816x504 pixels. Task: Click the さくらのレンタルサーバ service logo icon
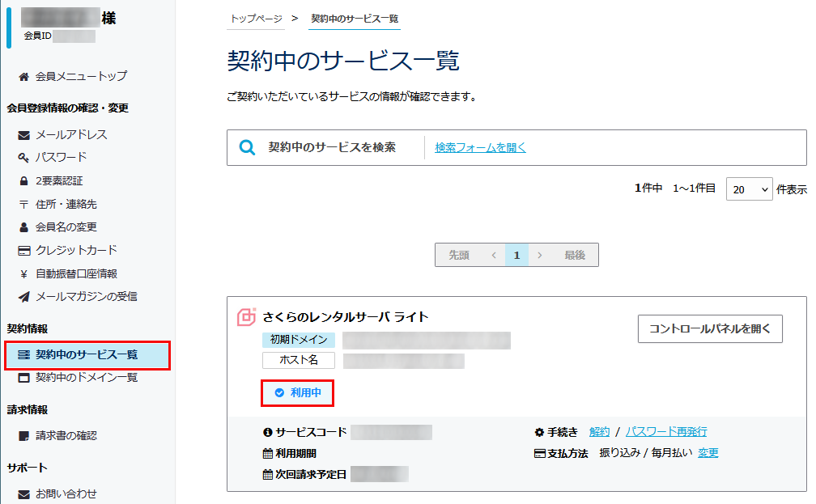[246, 317]
